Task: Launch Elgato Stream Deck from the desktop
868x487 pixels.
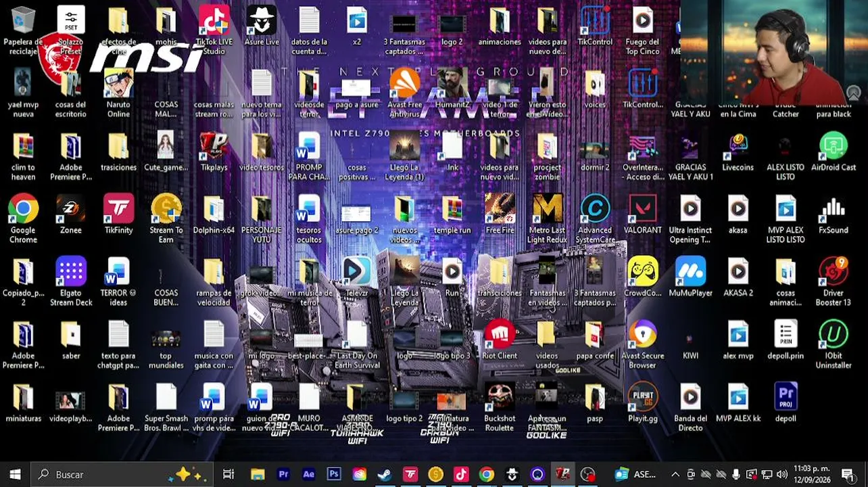Action: [x=71, y=282]
